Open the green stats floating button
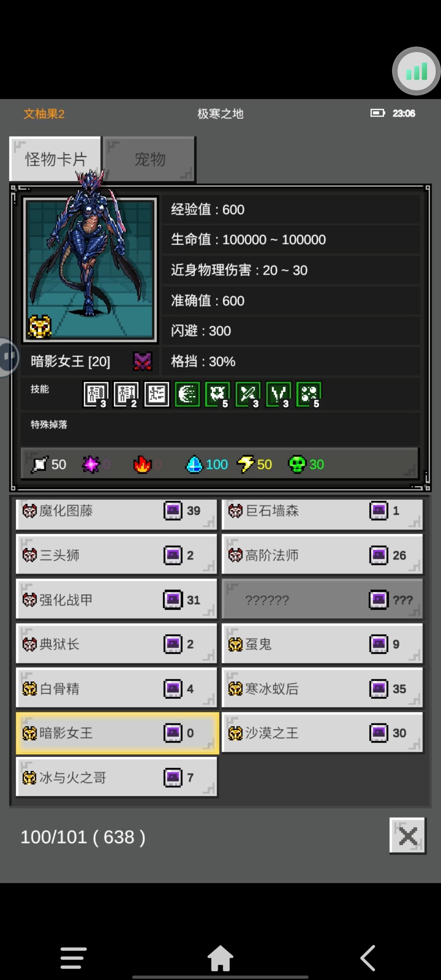 point(416,71)
